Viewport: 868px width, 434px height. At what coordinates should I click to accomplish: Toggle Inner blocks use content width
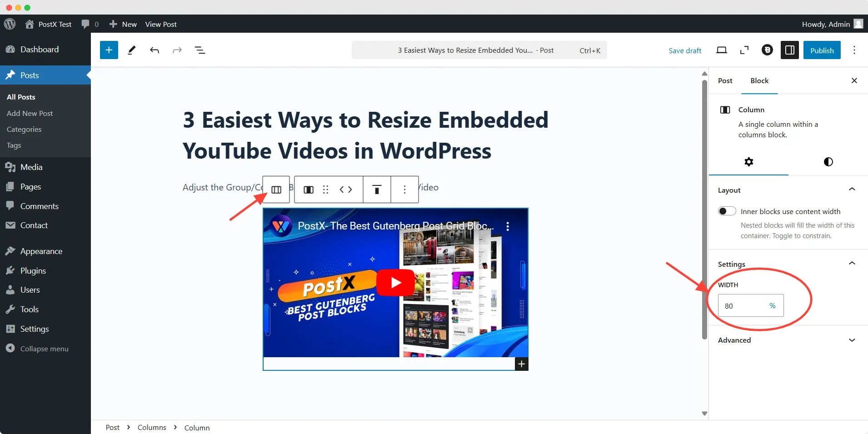(727, 211)
